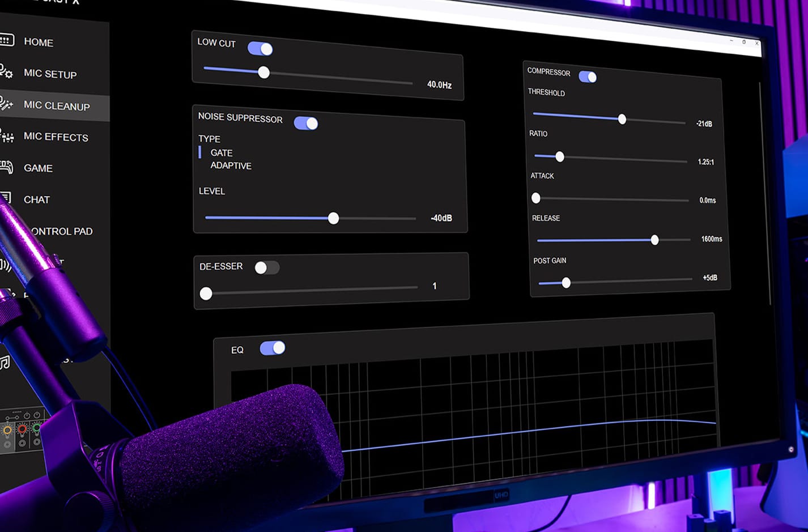Click the Compressor Threshold slider handle
This screenshot has height=532, width=808.
click(622, 119)
